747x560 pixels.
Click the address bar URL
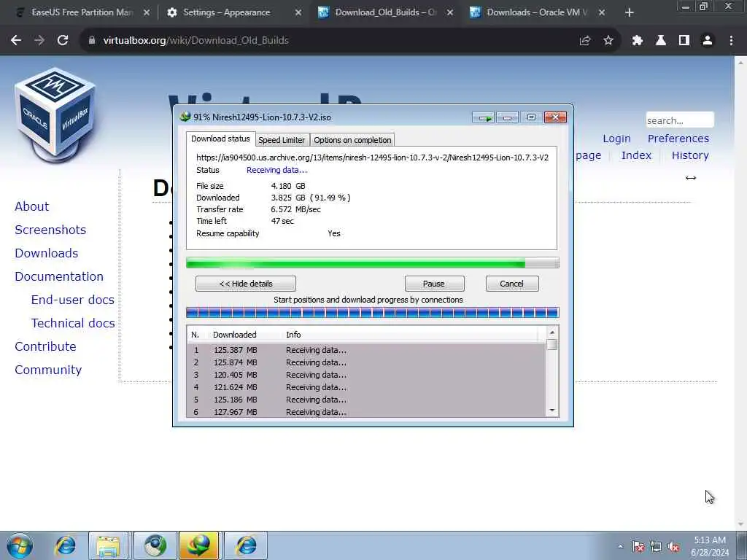196,41
